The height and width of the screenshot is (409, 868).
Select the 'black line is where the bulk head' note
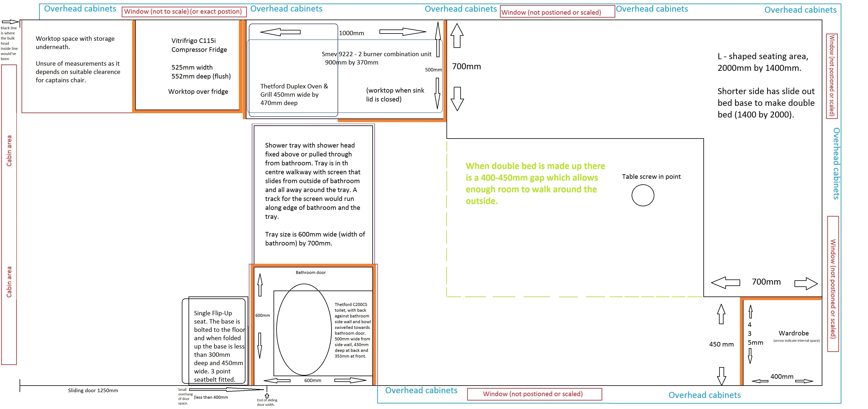coord(9,43)
